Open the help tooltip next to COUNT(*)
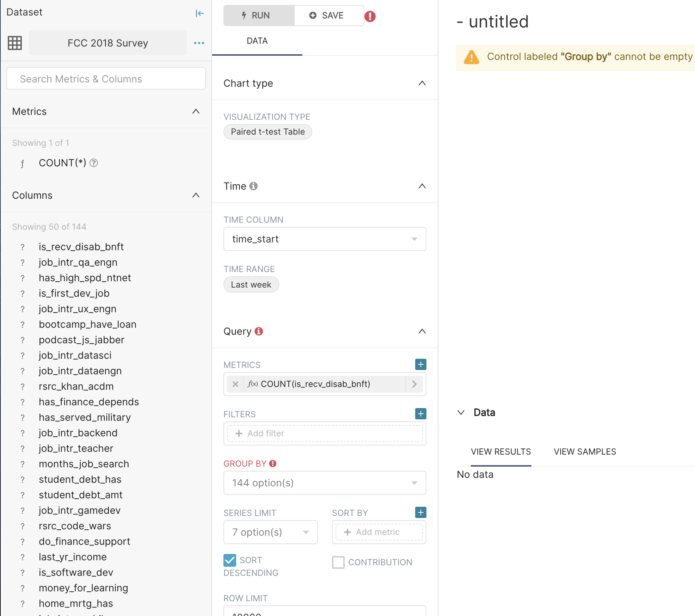This screenshot has height=616, width=695. coord(94,163)
